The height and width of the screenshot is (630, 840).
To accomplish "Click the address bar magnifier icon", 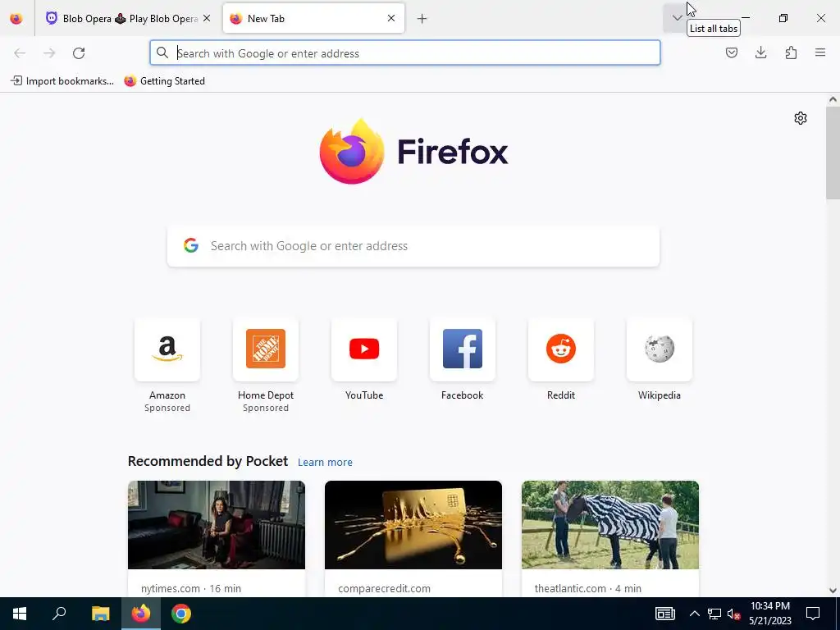I will point(162,53).
